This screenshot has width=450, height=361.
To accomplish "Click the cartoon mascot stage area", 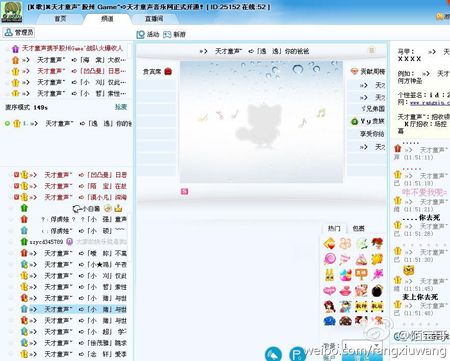I will [x=262, y=122].
